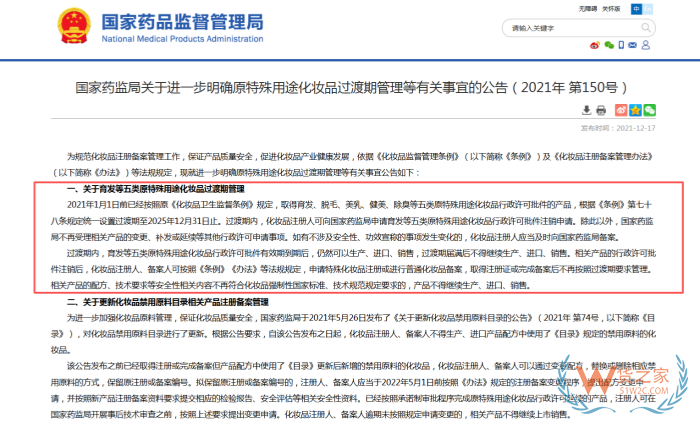Click 发布时间 2021-12-17 date text

click(x=618, y=128)
